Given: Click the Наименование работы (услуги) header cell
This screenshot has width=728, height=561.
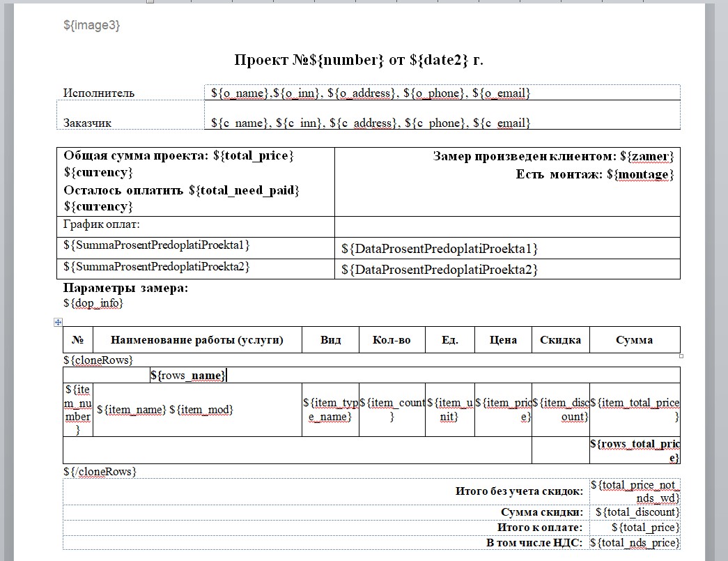Looking at the screenshot, I should [196, 340].
